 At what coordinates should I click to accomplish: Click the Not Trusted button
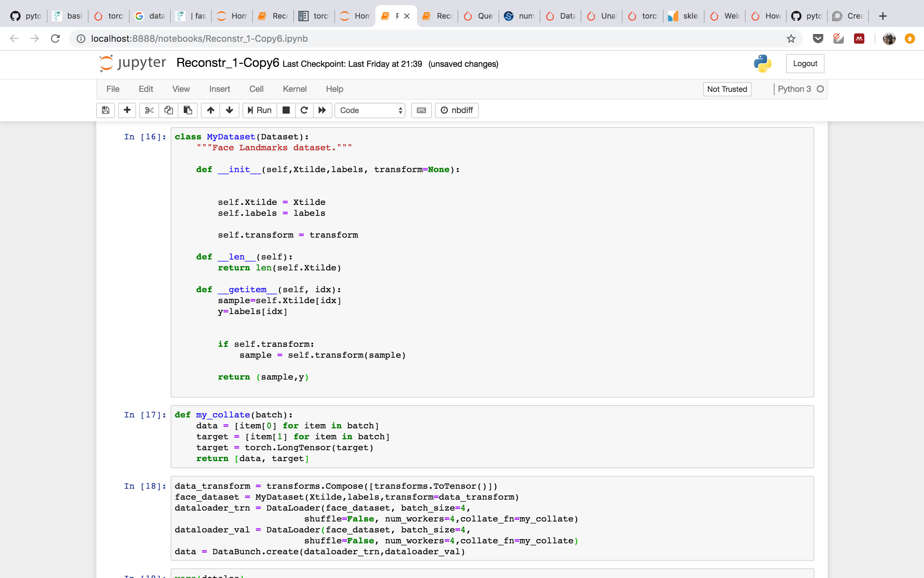coord(727,89)
